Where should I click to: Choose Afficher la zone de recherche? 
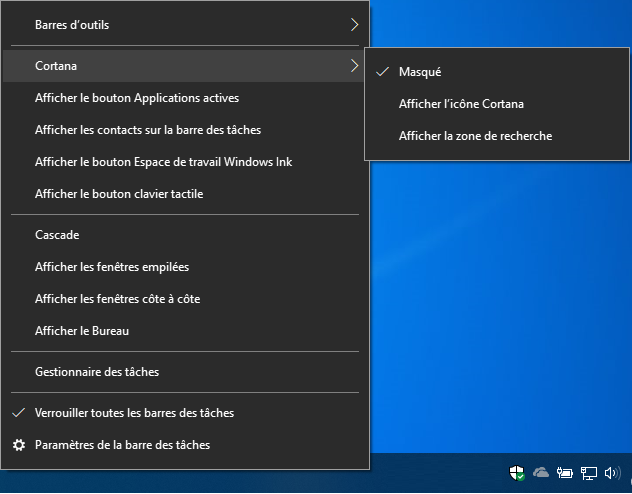click(x=497, y=136)
